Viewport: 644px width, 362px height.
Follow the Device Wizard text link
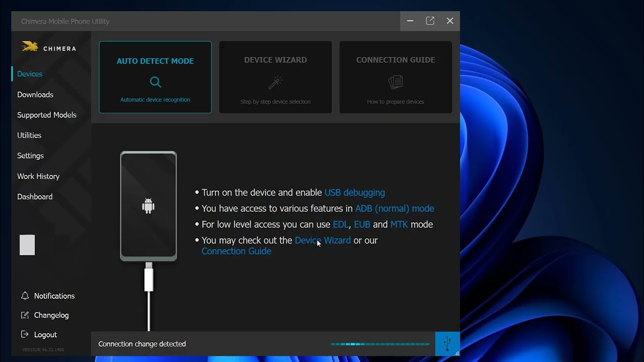pyautogui.click(x=323, y=240)
